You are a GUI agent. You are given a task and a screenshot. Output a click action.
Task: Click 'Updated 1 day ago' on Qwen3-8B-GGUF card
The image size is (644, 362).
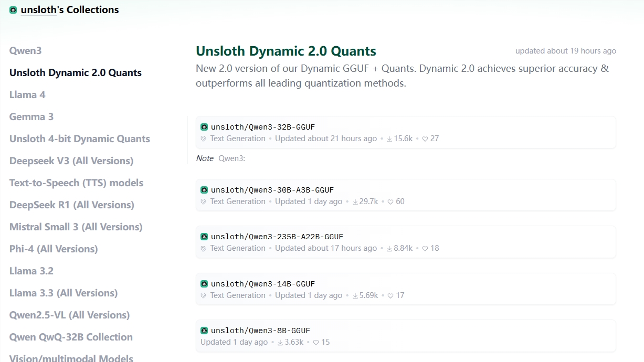pyautogui.click(x=234, y=342)
